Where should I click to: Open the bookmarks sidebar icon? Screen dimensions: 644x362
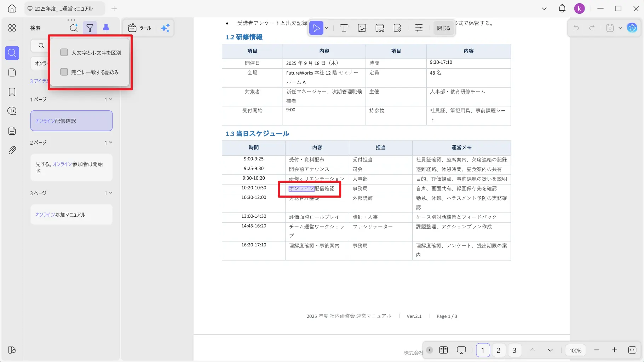[12, 92]
